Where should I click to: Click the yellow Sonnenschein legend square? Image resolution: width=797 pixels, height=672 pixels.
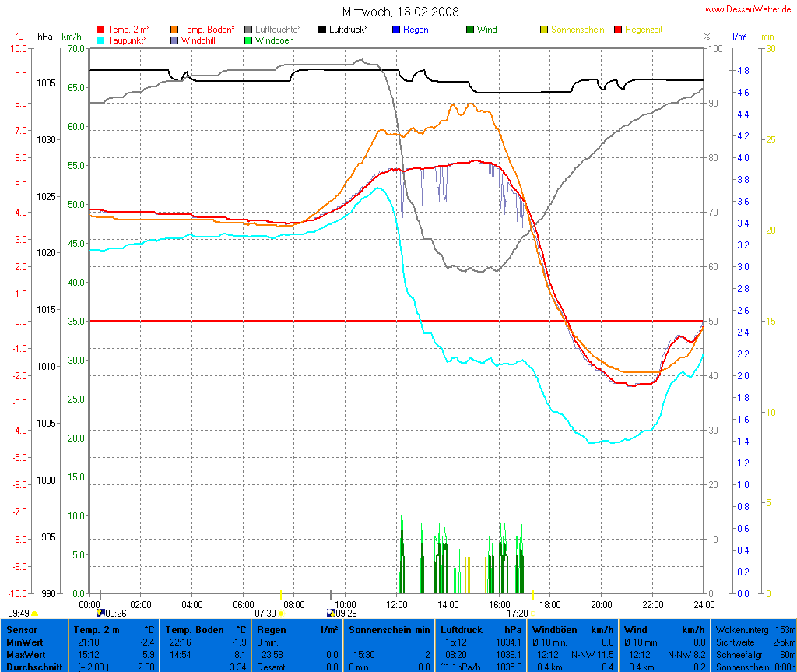544,30
